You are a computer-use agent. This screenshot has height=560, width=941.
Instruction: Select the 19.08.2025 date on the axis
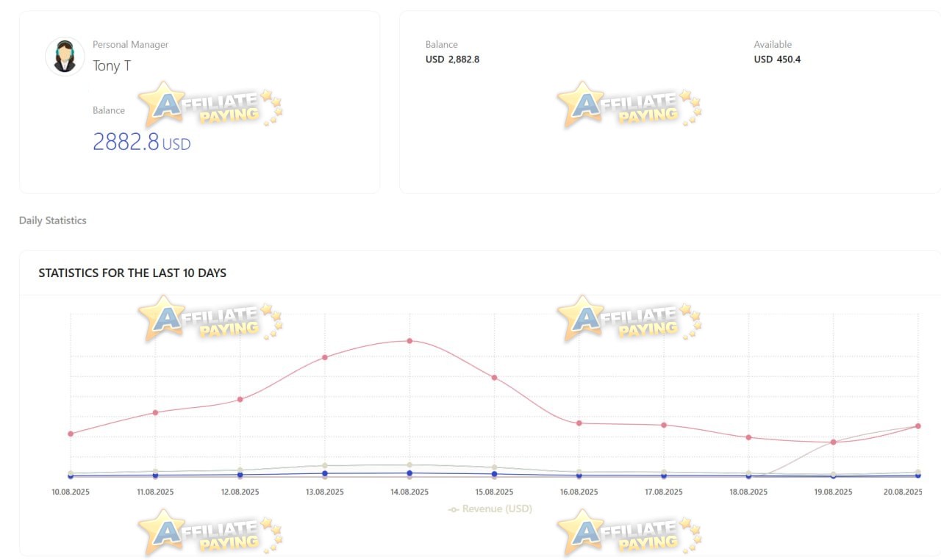834,492
